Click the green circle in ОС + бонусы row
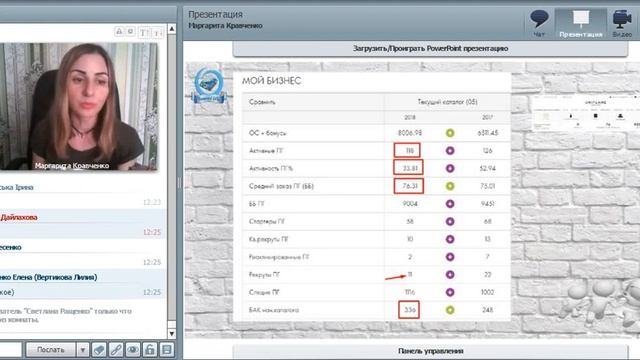This screenshot has height=360, width=640. click(x=450, y=133)
